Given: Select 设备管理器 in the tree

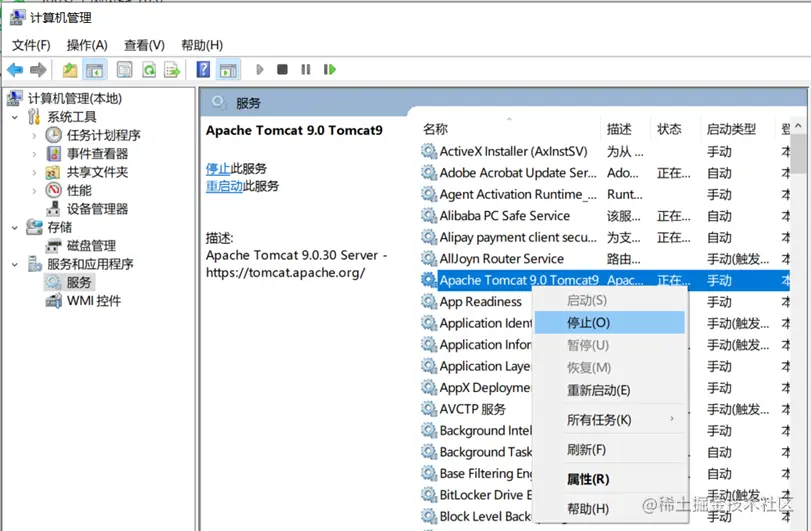Looking at the screenshot, I should [x=97, y=209].
